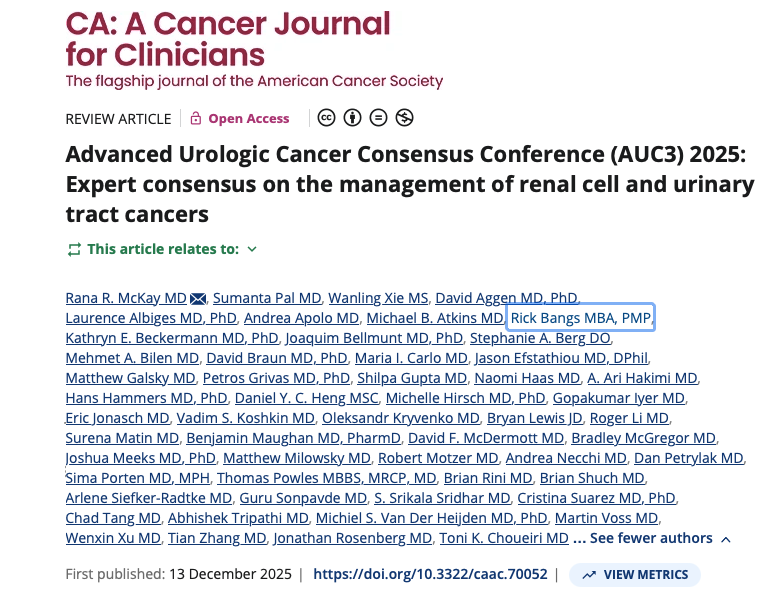Select author Jonathan Rosenberg MD
The image size is (764, 598).
tap(353, 538)
